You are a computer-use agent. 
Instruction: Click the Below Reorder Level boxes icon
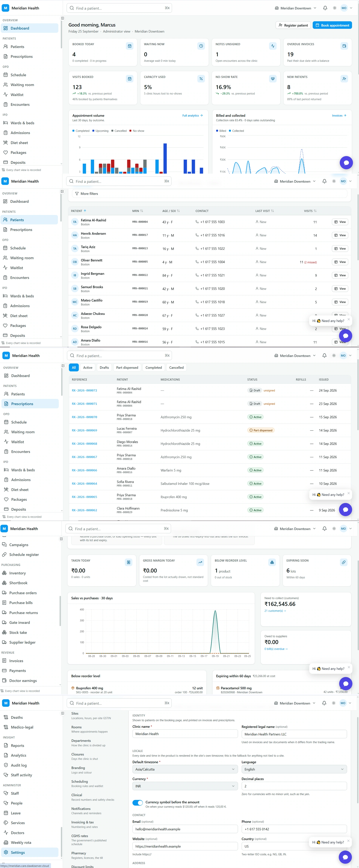pos(272,562)
